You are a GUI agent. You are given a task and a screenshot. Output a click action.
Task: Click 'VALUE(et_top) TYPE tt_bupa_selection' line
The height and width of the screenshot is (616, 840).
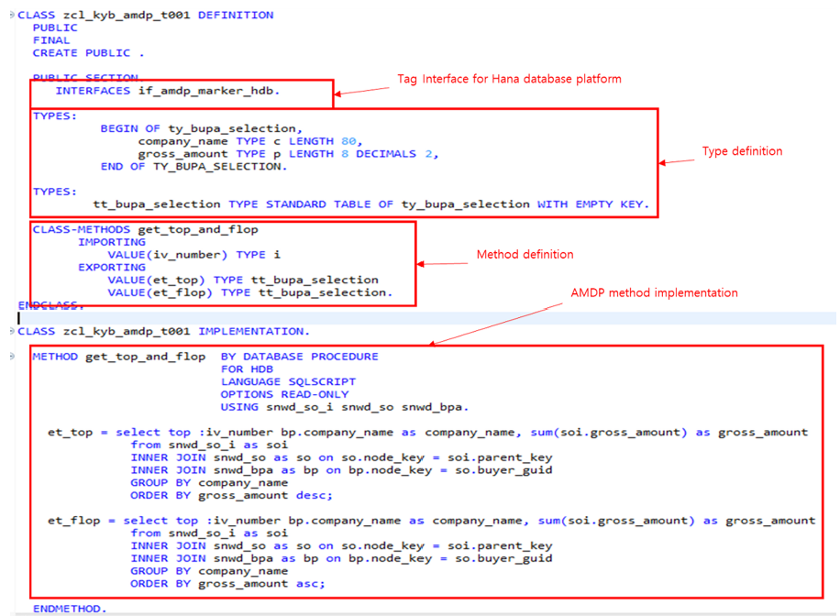[x=243, y=280]
